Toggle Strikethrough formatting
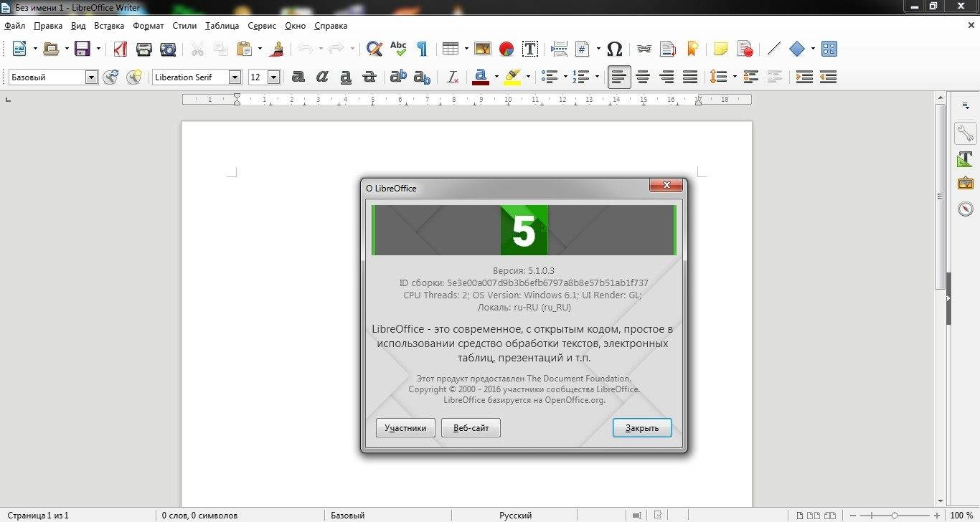The height and width of the screenshot is (522, 980). pyautogui.click(x=369, y=77)
